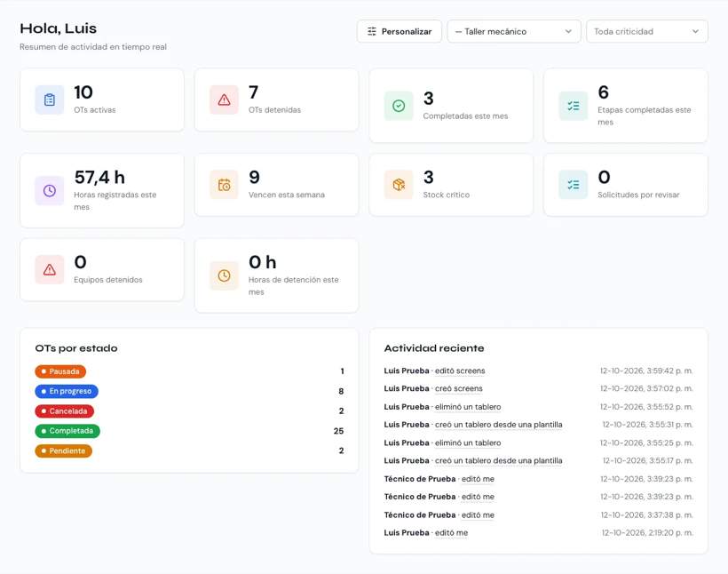Click chevron arrow of Taller mecánico selector
Image resolution: width=728 pixels, height=574 pixels.
(x=568, y=31)
